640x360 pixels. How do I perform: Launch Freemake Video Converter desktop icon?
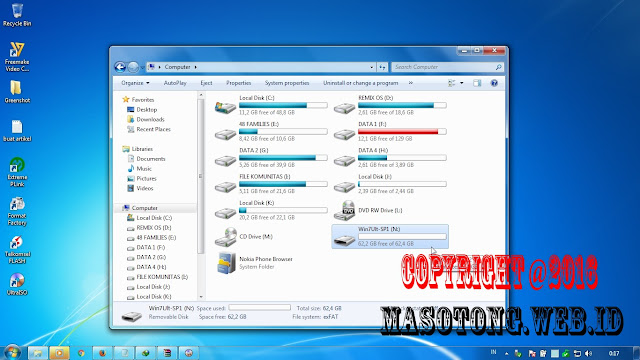coord(17,57)
